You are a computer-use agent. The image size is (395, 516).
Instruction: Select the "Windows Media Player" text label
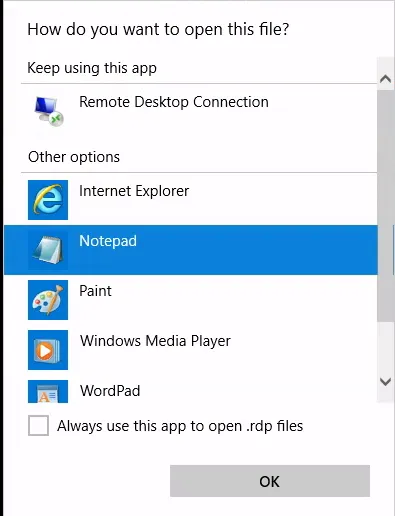(x=155, y=341)
